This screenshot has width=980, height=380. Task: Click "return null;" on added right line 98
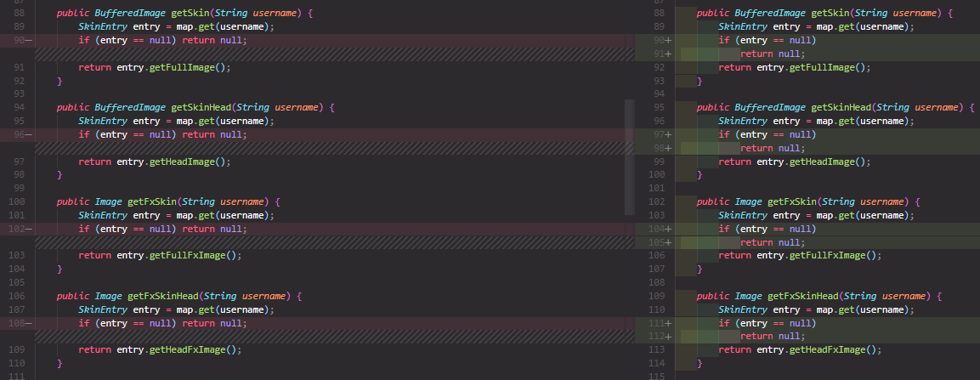tap(773, 148)
